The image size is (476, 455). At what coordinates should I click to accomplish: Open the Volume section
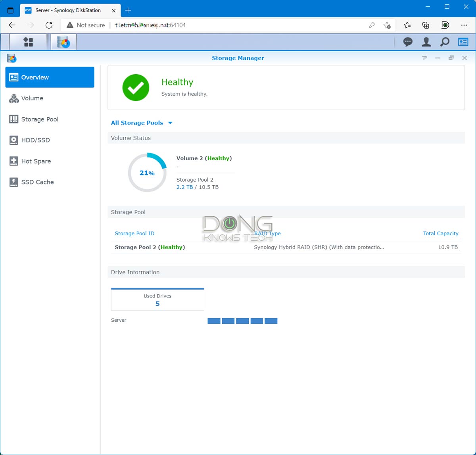pos(50,98)
